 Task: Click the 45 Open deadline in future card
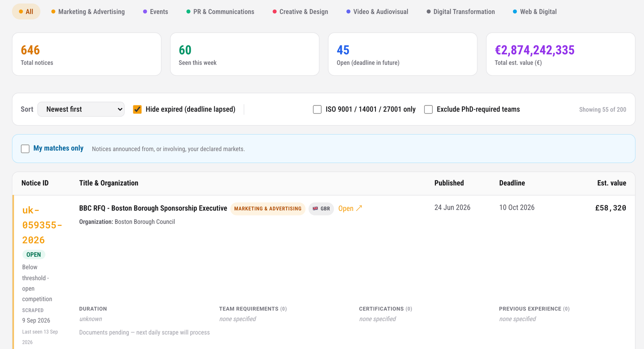point(402,54)
